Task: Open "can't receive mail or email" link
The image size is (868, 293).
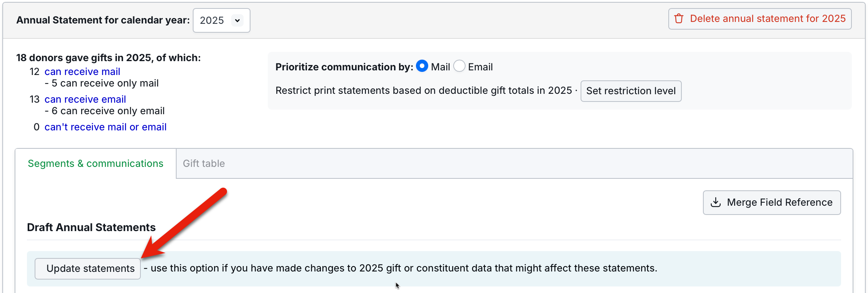Action: tap(105, 127)
